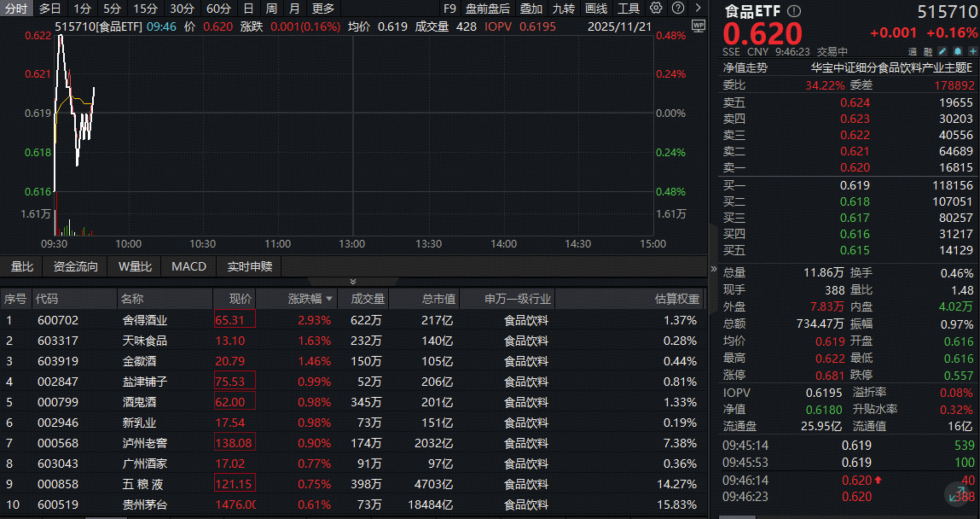The image size is (980, 519).
Task: Select the 15分 period tab
Action: (x=146, y=9)
